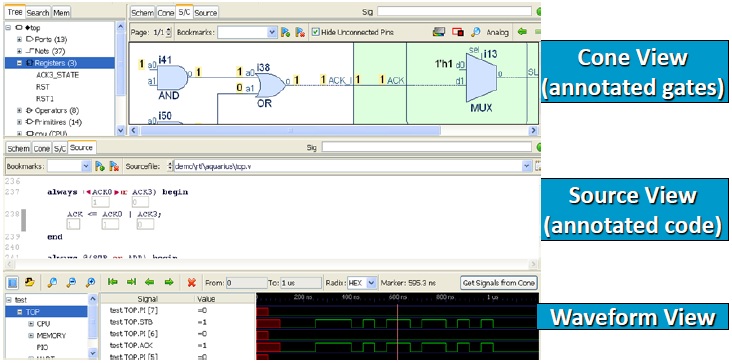Click the Sig input field in source panel
This screenshot has height=363, width=732.
426,147
